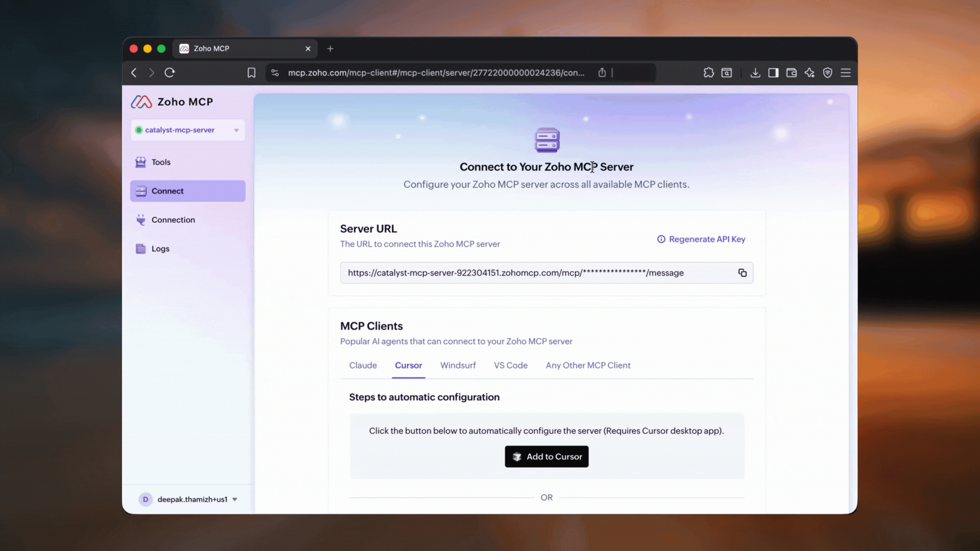The height and width of the screenshot is (551, 980).
Task: Copy the Server URL with copy icon
Action: [x=742, y=273]
